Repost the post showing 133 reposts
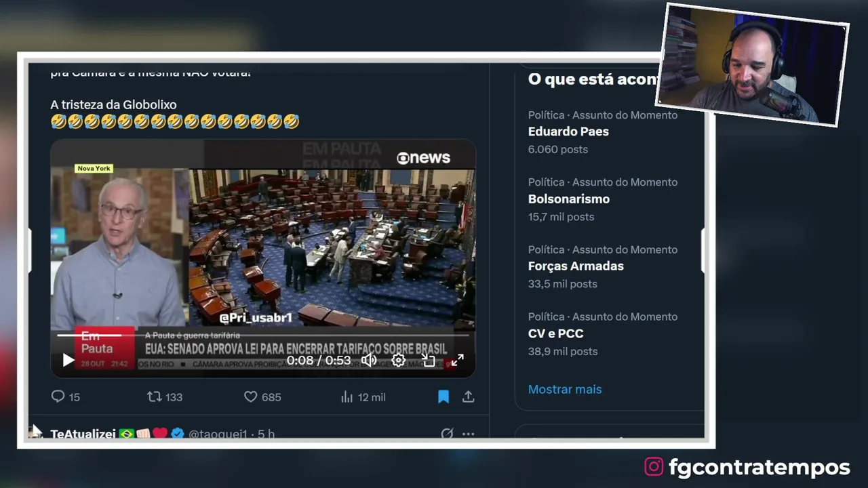The height and width of the screenshot is (488, 868). coord(165,397)
